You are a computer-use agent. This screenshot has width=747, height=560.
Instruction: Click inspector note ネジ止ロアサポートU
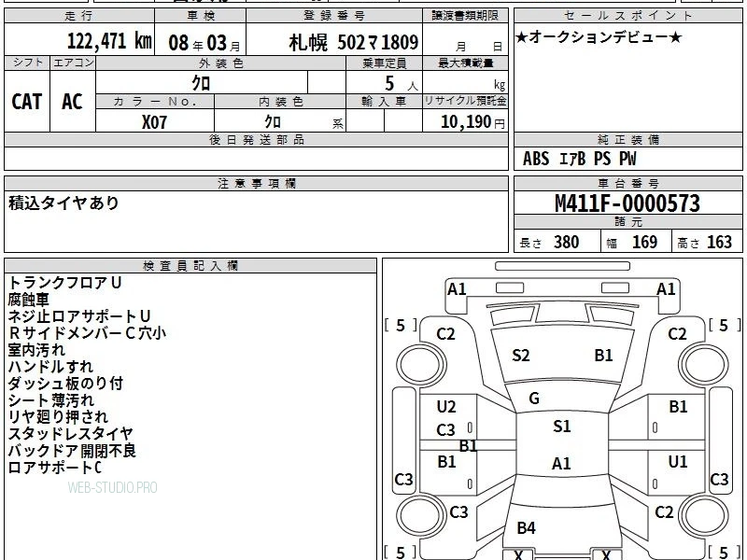pyautogui.click(x=79, y=316)
